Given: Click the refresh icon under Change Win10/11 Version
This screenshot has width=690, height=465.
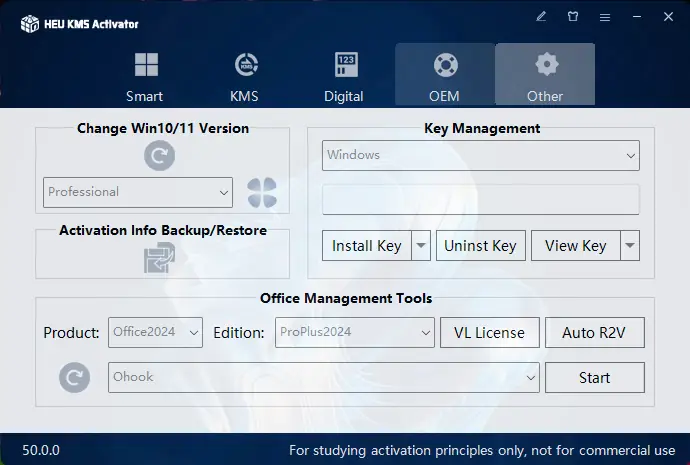Looking at the screenshot, I should [x=159, y=155].
